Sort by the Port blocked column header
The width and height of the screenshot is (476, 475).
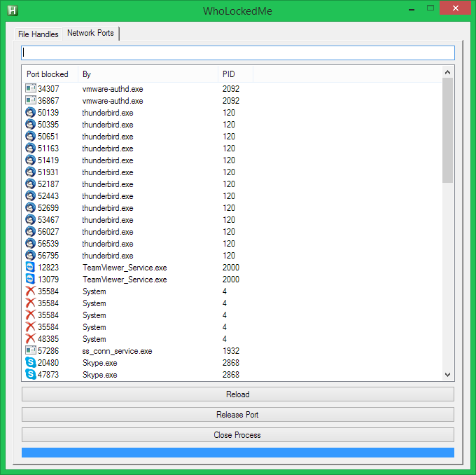point(50,74)
